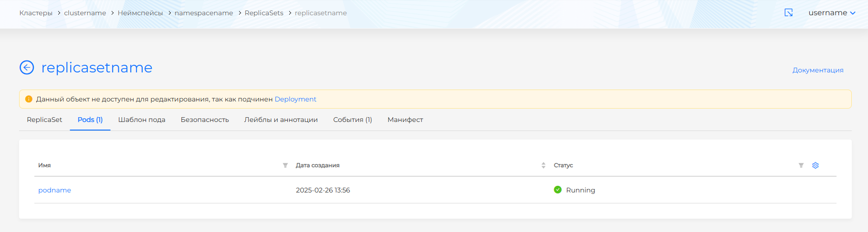Screen dimensions: 868x232
Task: Select the Безопасность tab
Action: click(x=205, y=120)
